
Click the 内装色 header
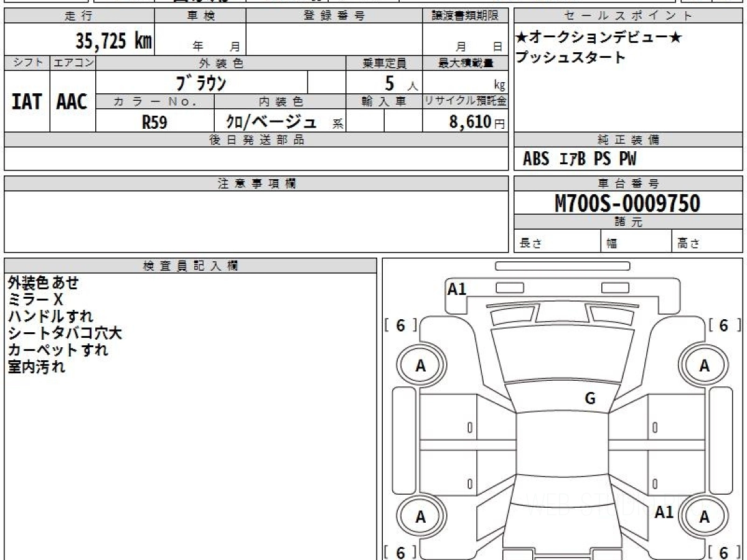click(x=280, y=101)
